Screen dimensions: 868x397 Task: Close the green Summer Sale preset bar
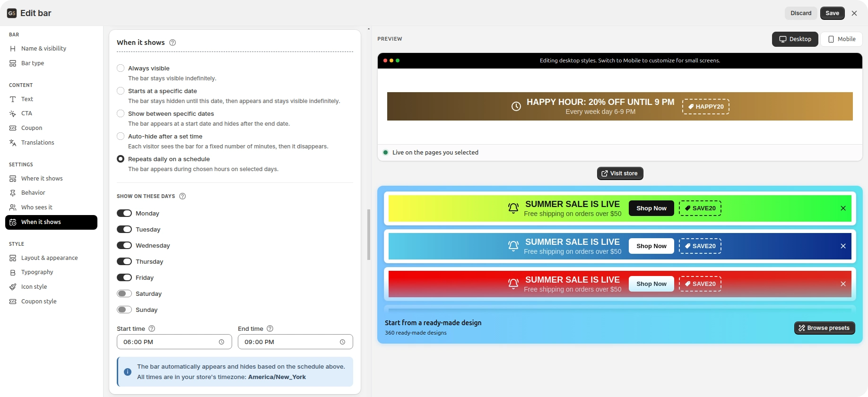pos(843,208)
